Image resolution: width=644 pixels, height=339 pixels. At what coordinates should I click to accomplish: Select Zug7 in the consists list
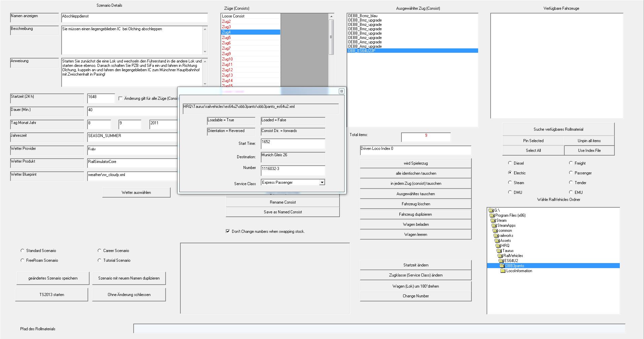tap(226, 48)
